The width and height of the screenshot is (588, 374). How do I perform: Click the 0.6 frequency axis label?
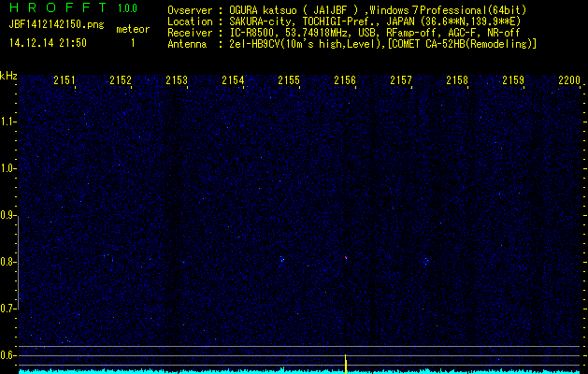point(7,355)
